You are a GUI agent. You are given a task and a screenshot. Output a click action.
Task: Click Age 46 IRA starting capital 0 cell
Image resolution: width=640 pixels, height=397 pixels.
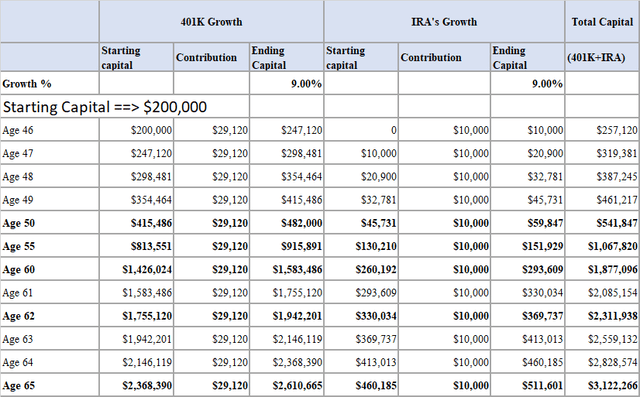point(361,130)
